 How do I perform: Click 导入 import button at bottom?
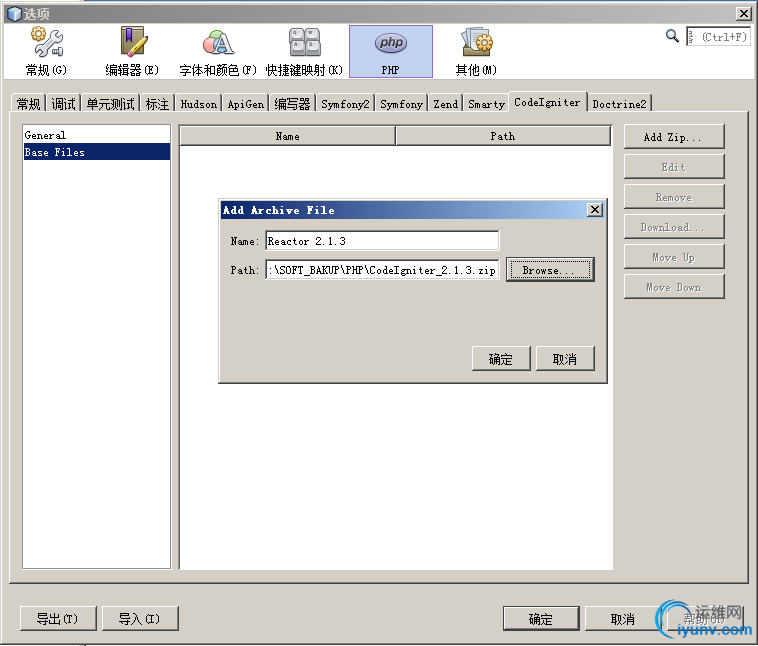click(140, 618)
